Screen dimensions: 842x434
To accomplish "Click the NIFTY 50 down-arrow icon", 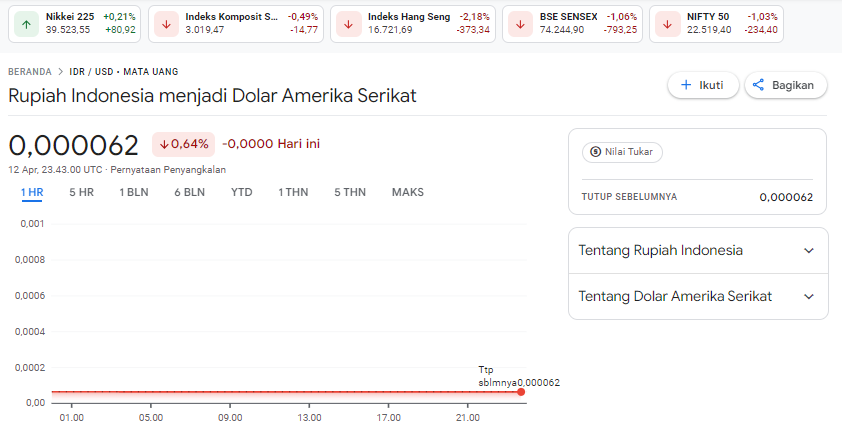I will coord(666,23).
